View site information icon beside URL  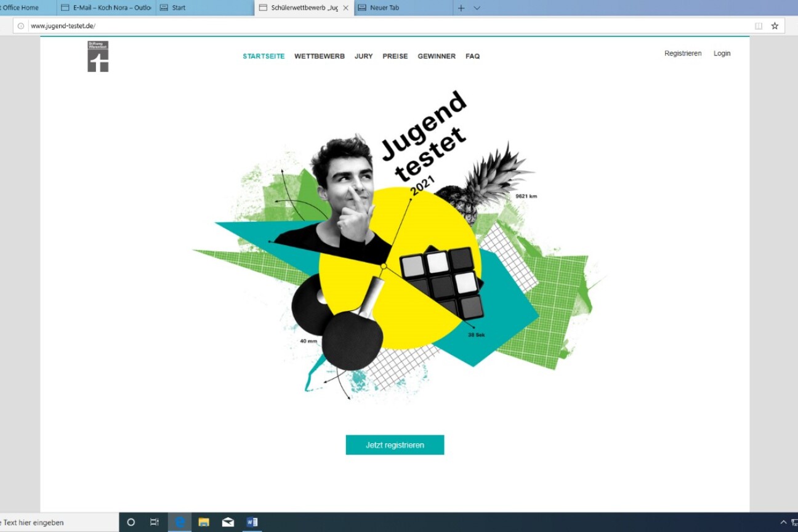21,26
